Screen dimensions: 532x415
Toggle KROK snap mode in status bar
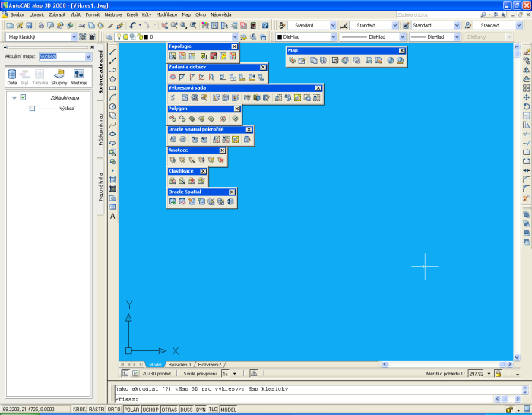(x=79, y=410)
